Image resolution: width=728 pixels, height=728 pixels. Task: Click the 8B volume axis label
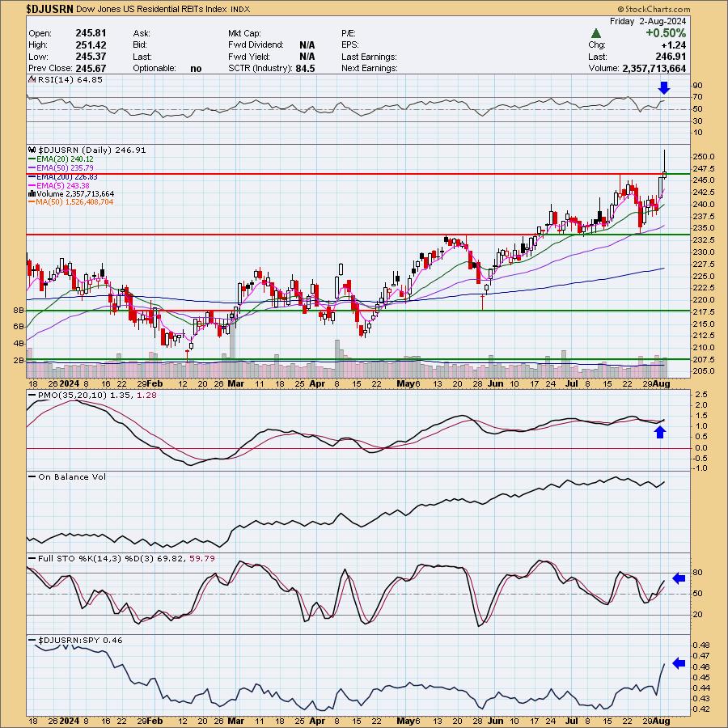click(x=19, y=310)
